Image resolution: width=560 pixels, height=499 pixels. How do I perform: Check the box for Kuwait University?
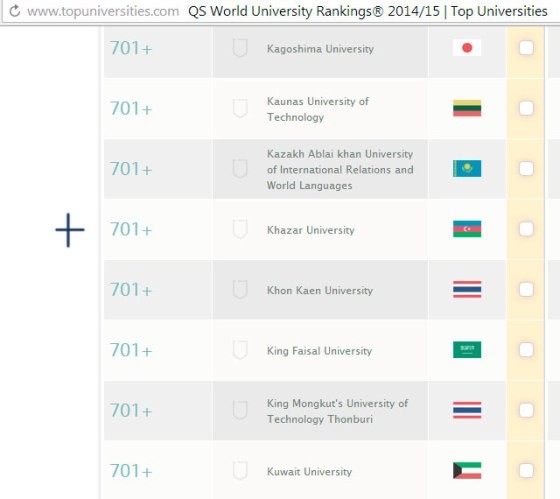(526, 470)
